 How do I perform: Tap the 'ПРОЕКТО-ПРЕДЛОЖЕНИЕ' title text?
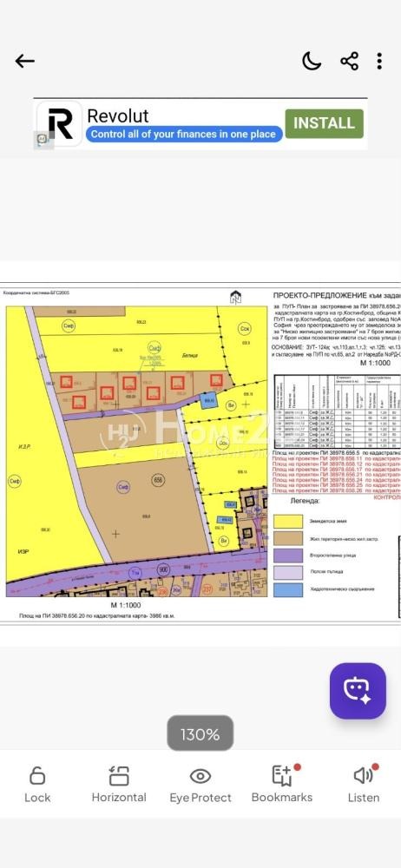coord(320,296)
